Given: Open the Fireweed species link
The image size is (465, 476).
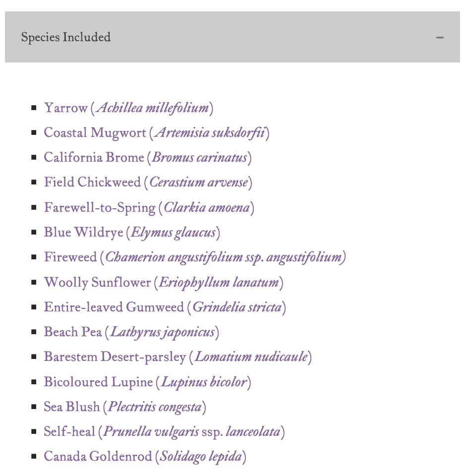Looking at the screenshot, I should (x=70, y=257).
